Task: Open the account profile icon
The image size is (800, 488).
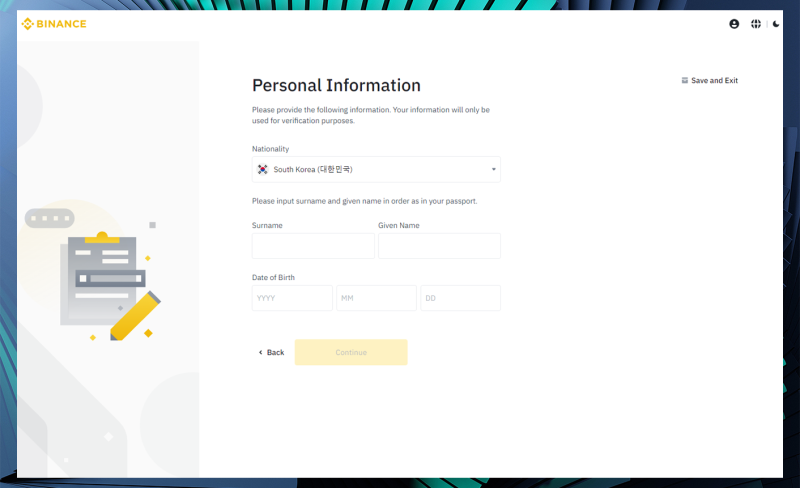Action: click(x=734, y=24)
